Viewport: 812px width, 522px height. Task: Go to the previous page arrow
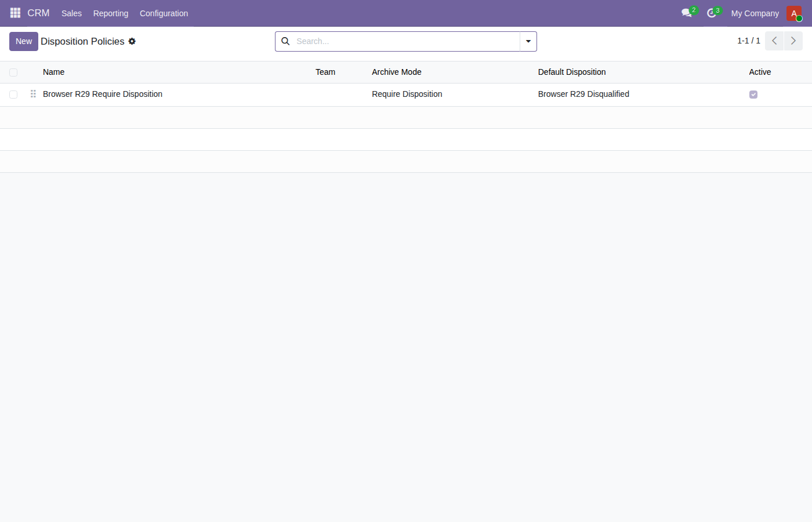coord(774,41)
